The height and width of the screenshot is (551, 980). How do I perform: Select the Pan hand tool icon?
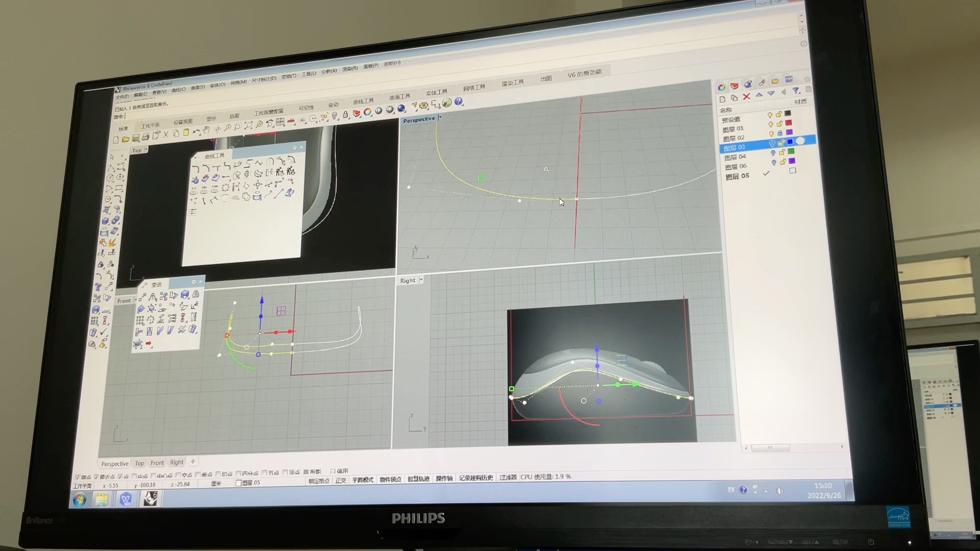[x=206, y=130]
